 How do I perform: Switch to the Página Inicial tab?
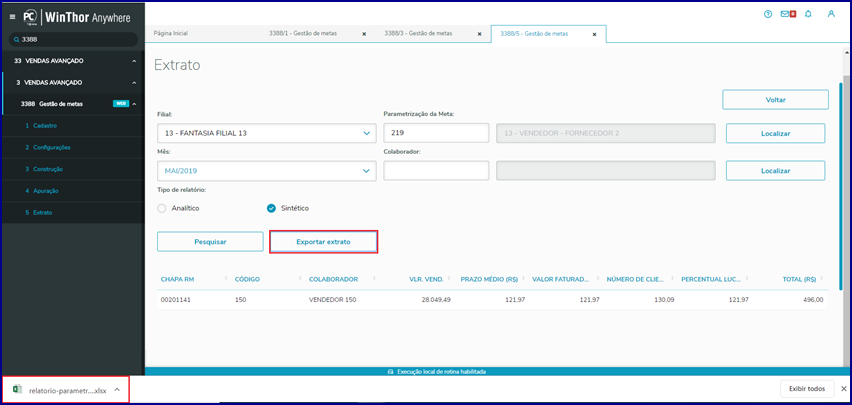coord(171,33)
